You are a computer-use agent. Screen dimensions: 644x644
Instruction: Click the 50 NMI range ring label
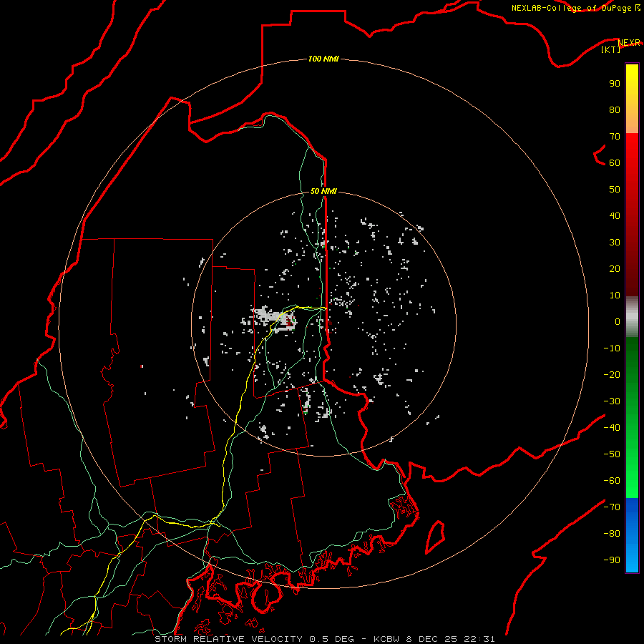point(323,191)
